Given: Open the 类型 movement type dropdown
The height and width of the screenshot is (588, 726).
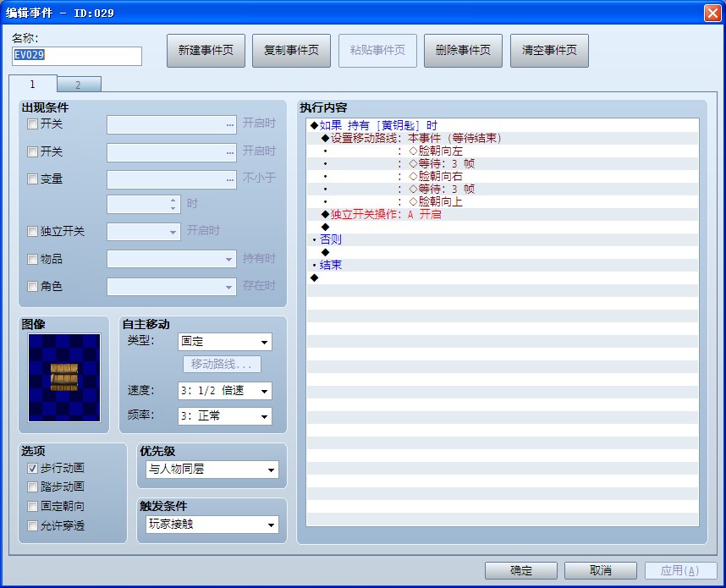Looking at the screenshot, I should pos(225,342).
